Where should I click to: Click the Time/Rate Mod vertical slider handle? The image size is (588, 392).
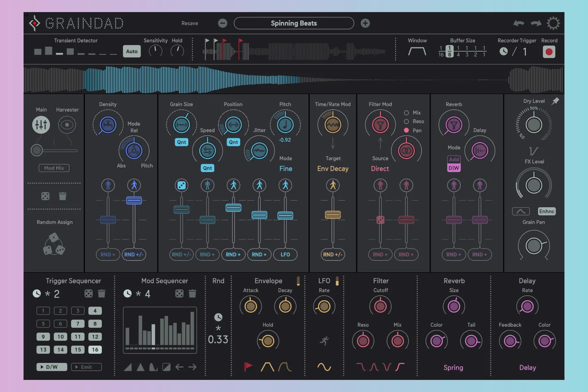[333, 215]
